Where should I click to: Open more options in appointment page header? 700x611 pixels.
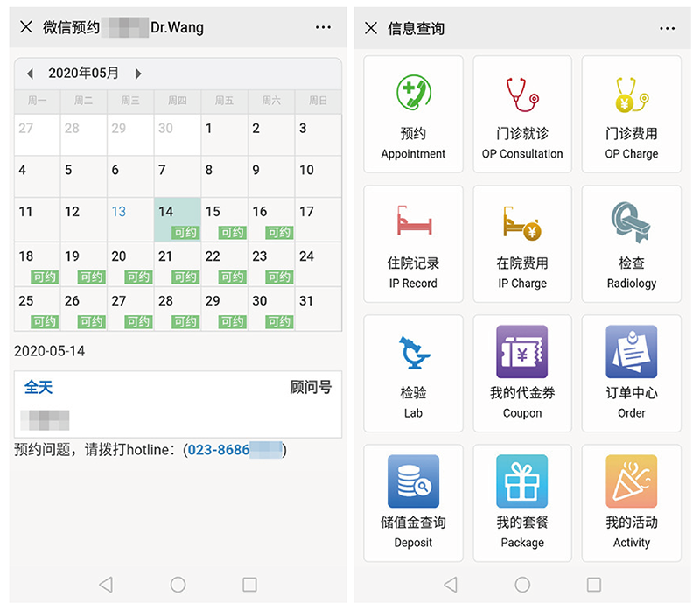(323, 28)
